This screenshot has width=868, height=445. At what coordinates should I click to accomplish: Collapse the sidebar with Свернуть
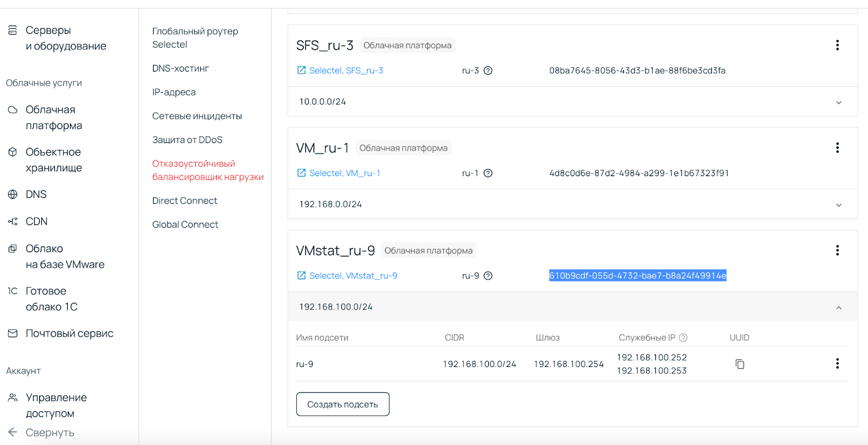(x=50, y=433)
